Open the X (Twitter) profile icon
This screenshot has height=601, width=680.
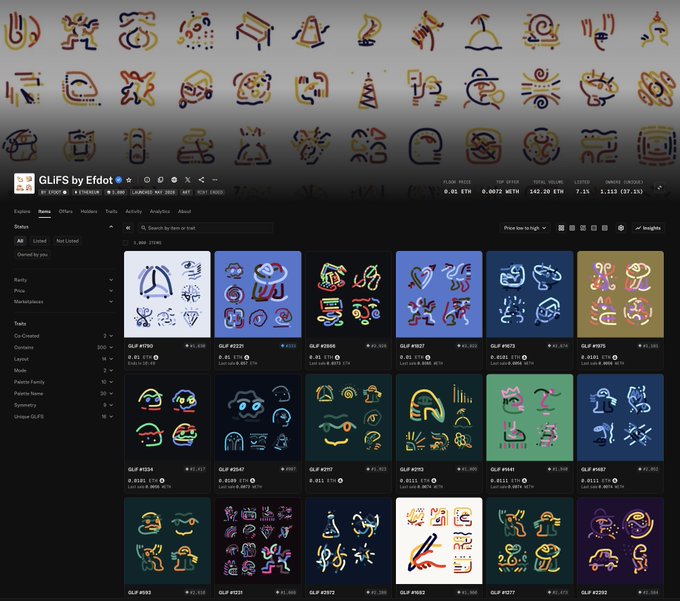tap(188, 180)
